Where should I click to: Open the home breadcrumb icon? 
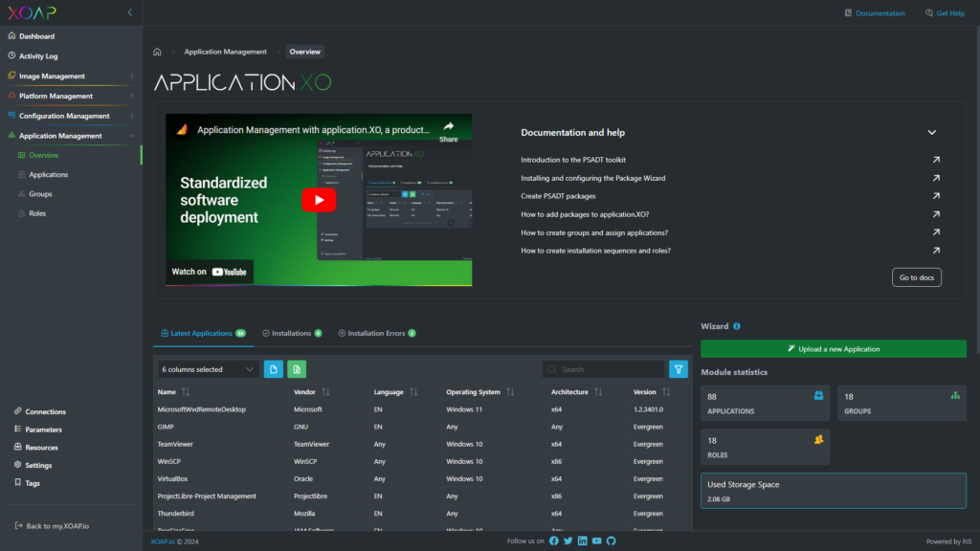tap(158, 52)
